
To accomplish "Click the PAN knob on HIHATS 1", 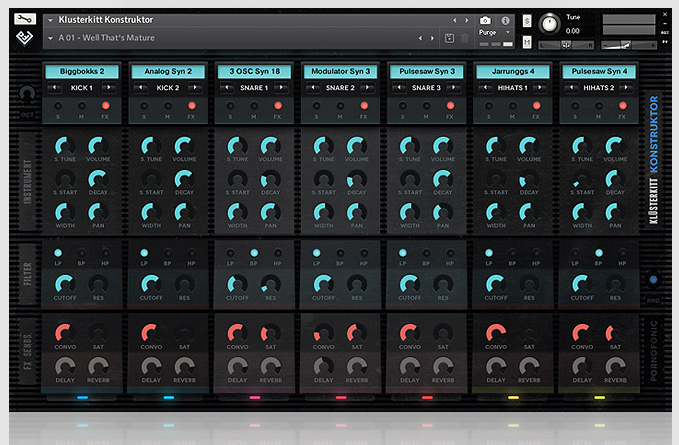I will [529, 212].
